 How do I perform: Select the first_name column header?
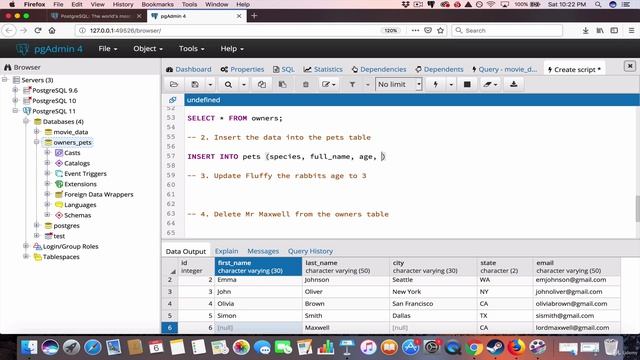pyautogui.click(x=258, y=267)
